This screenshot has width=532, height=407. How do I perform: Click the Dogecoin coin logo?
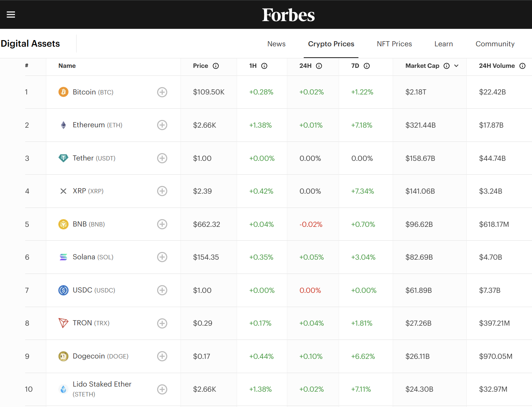coord(63,356)
